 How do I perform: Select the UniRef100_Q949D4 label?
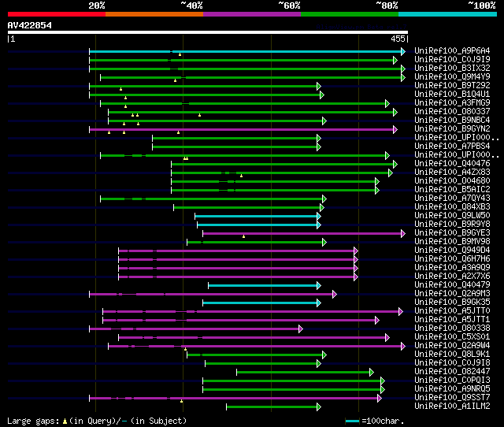pos(452,251)
